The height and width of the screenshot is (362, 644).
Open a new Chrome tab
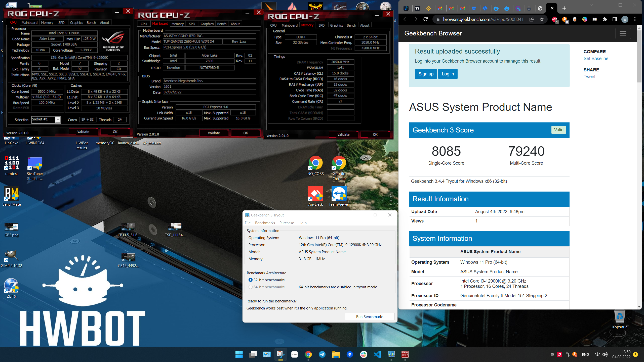pyautogui.click(x=564, y=8)
